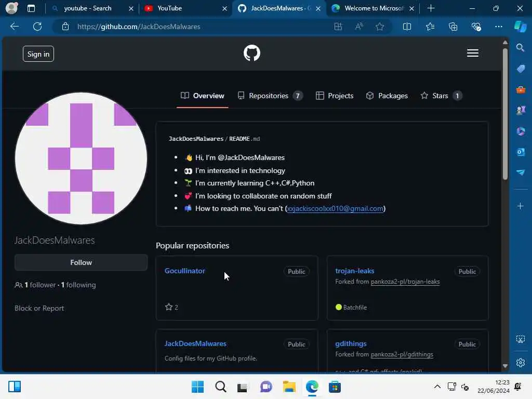Open the Repositories tab
This screenshot has height=399, width=532.
point(270,96)
